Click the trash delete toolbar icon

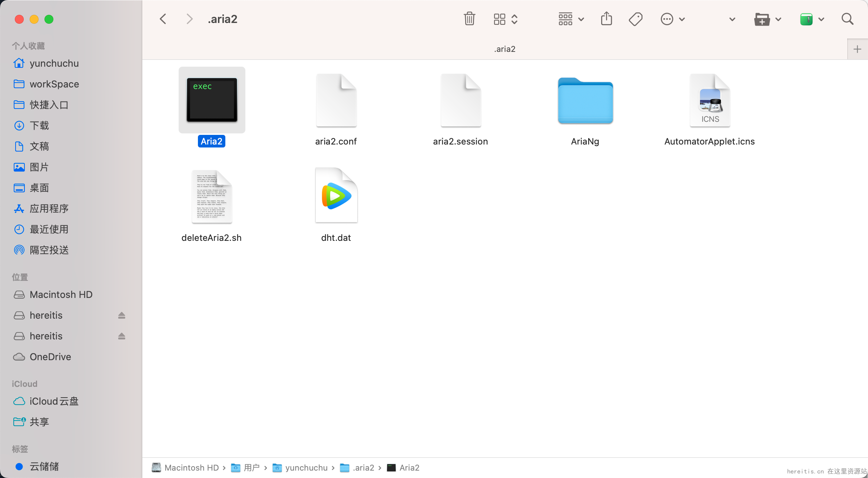(469, 19)
